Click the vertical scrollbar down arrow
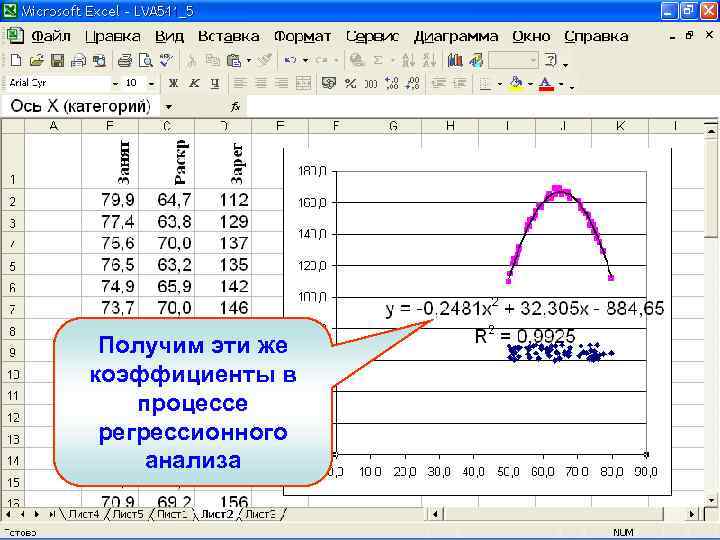This screenshot has width=720, height=540. [711, 500]
